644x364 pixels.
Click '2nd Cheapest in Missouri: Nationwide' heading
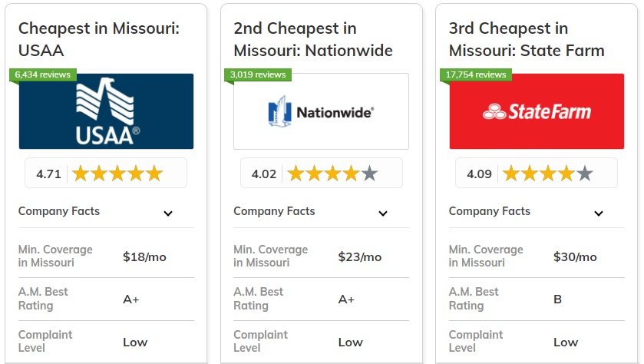[x=312, y=39]
